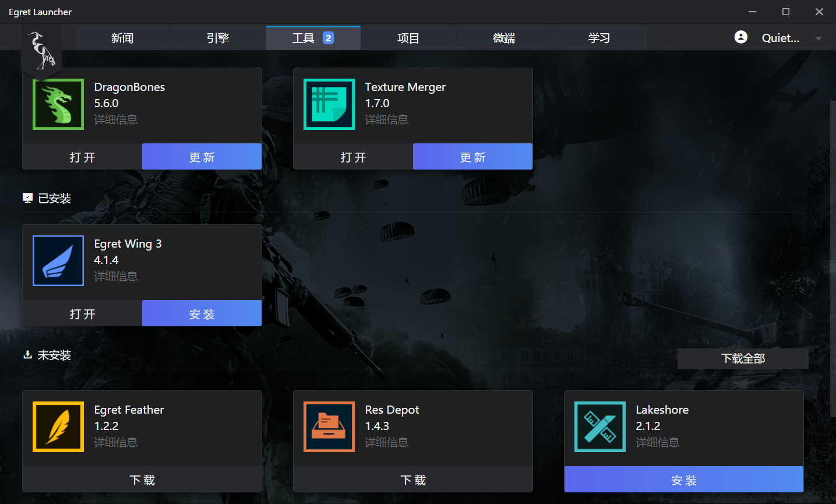Click the Egret Feather yellow feather icon
Image resolution: width=836 pixels, height=504 pixels.
58,427
